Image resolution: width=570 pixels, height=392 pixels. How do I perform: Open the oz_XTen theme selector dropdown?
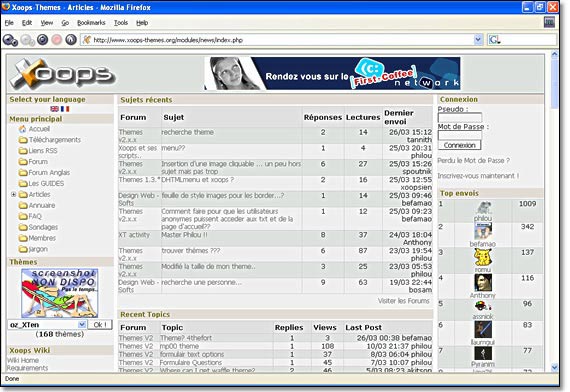click(82, 324)
